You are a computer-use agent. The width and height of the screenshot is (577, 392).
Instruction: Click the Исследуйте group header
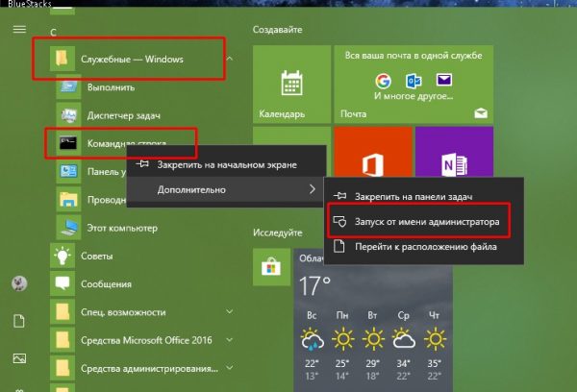click(278, 233)
